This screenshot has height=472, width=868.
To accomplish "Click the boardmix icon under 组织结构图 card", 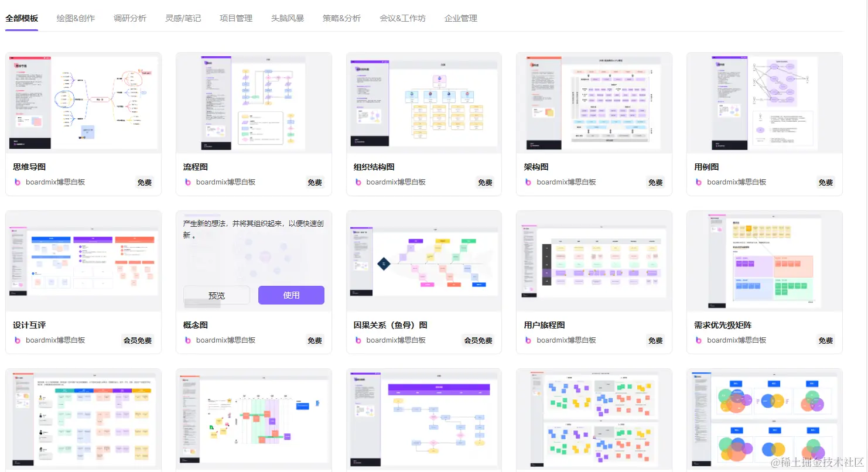I will pyautogui.click(x=358, y=182).
